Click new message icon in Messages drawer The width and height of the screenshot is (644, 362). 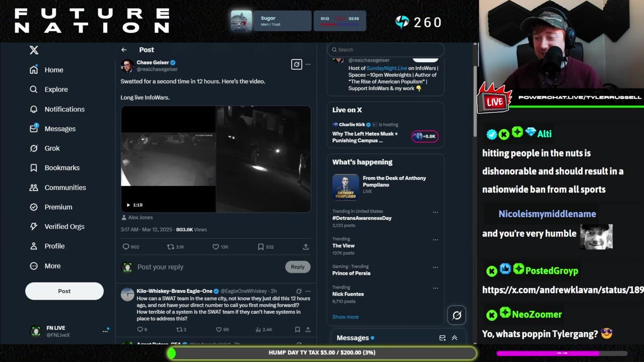tap(442, 338)
